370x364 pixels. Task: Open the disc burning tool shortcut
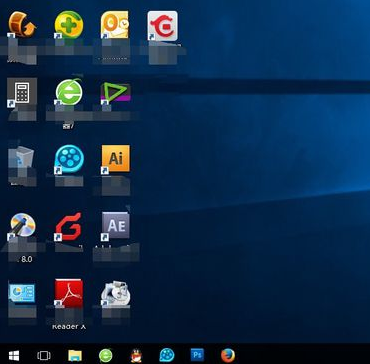22,227
